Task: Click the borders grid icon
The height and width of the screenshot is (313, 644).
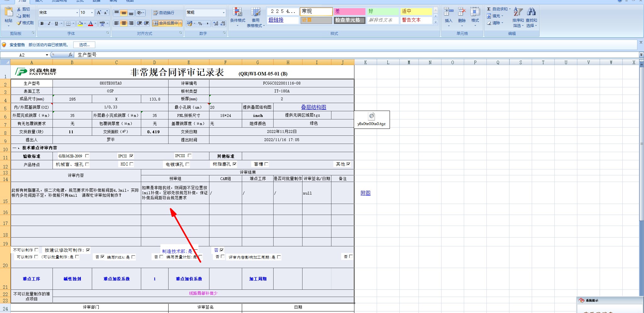Action: [x=68, y=24]
